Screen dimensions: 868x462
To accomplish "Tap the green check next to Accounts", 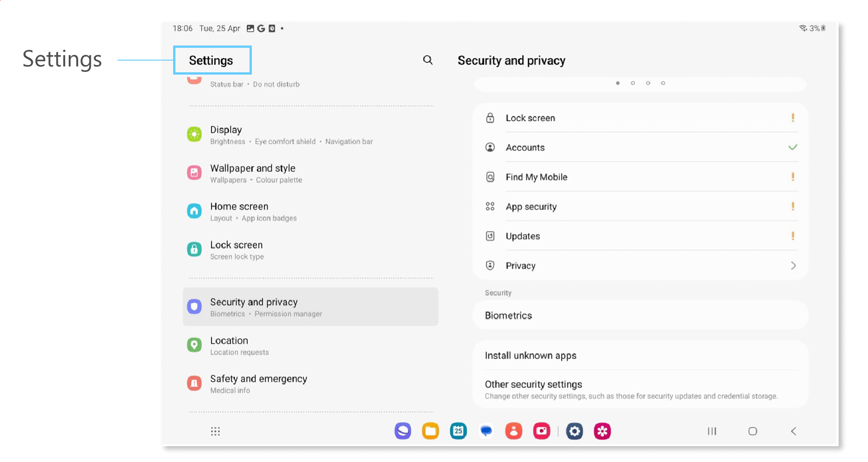I will [793, 147].
